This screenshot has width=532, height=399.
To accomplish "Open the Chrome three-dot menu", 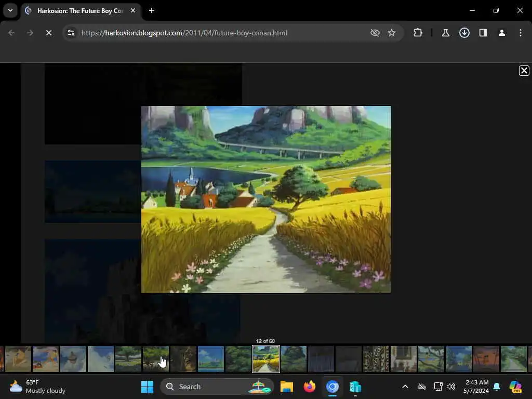I will coord(520,33).
